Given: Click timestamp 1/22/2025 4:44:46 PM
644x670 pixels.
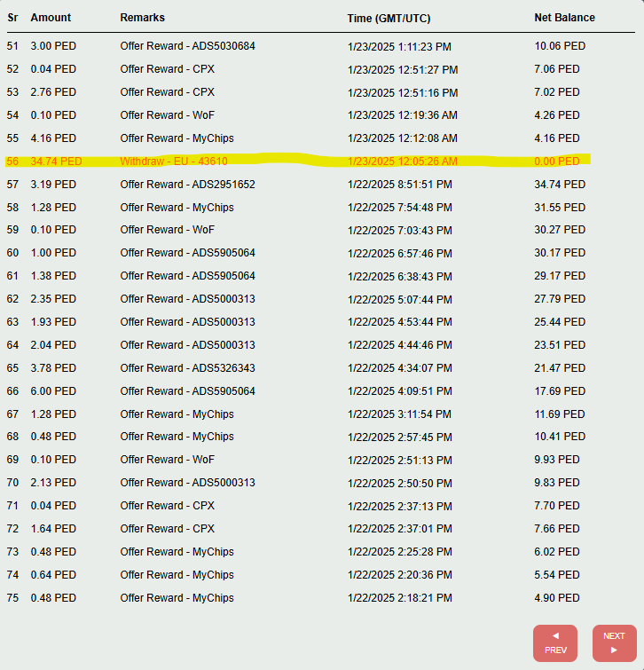Looking at the screenshot, I should pos(400,345).
